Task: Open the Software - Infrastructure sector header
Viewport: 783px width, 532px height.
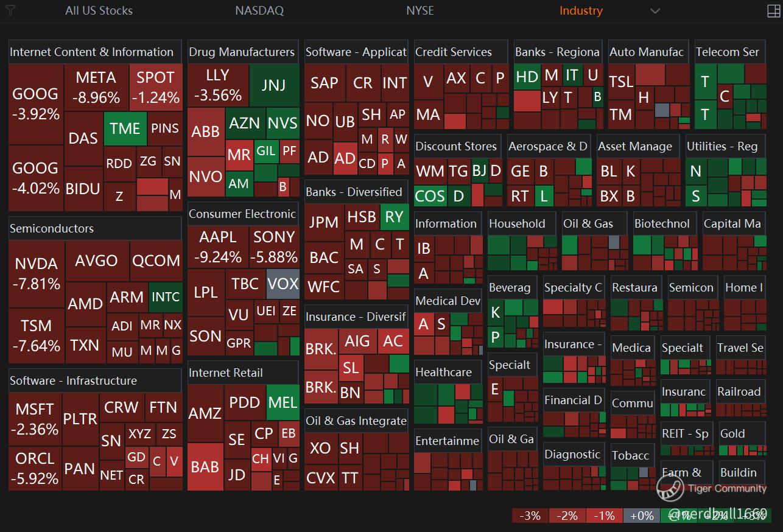Action: tap(95, 380)
